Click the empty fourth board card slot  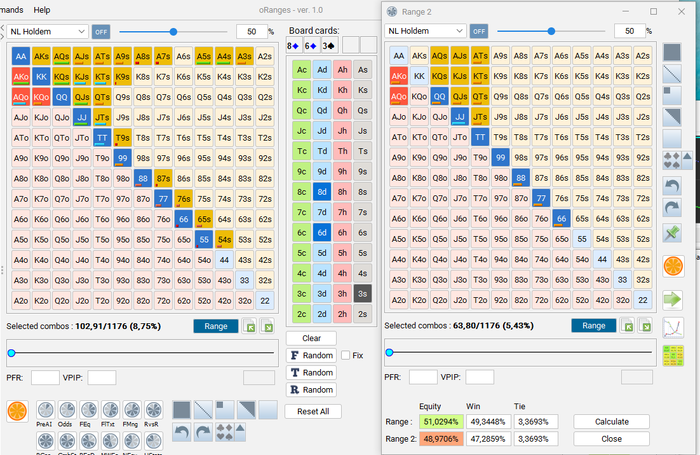tap(351, 46)
